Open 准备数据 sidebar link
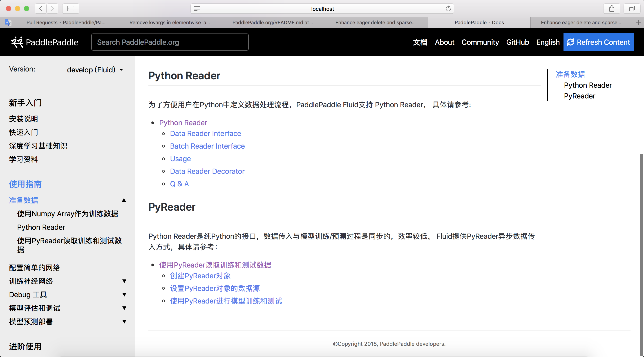This screenshot has height=357, width=644. pos(24,200)
